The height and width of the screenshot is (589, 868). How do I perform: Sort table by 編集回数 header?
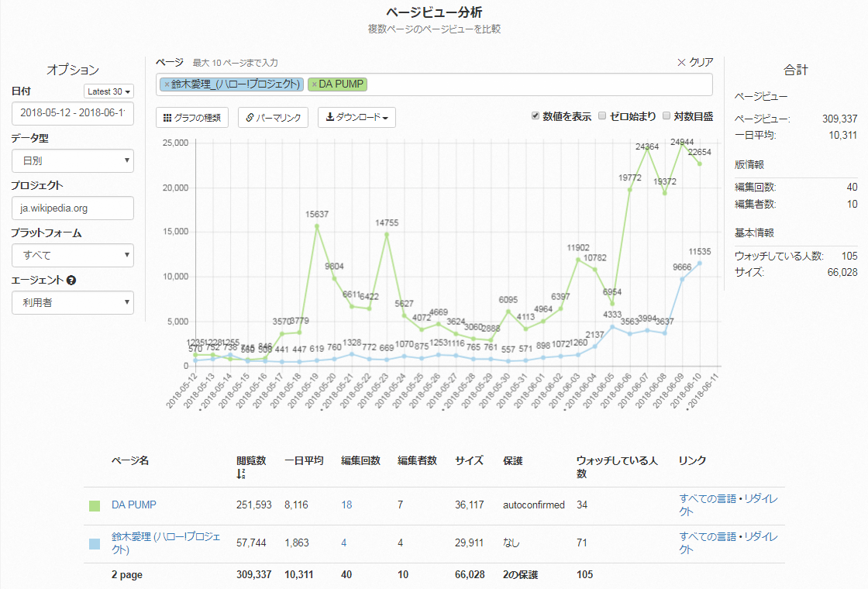(x=360, y=460)
